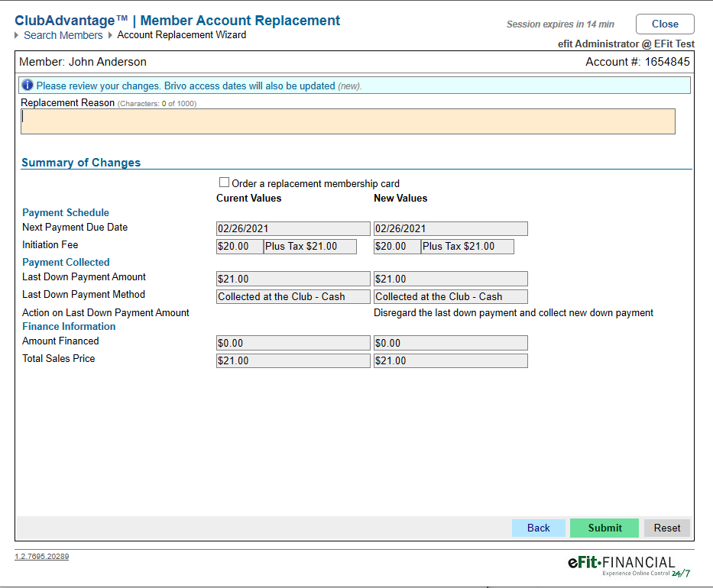Go back to the previous wizard step

[x=539, y=528]
